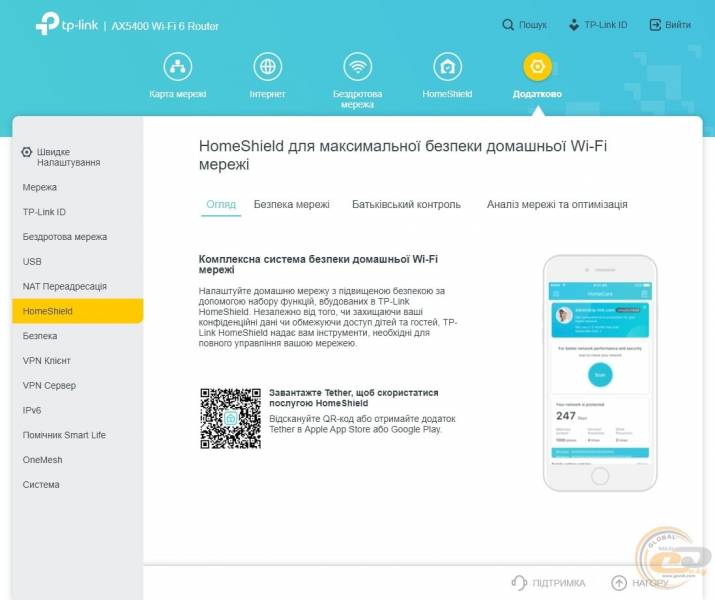The height and width of the screenshot is (600, 715).
Task: Click the Нагору up-arrow icon
Action: tap(619, 582)
